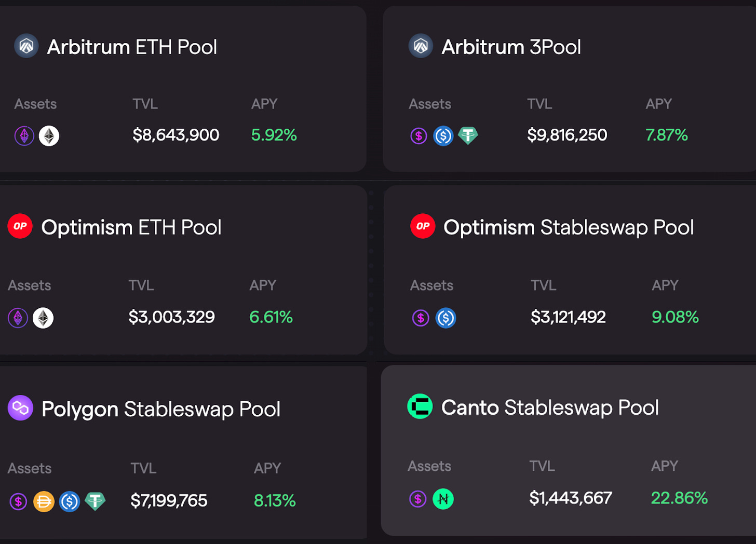Click the $9,816,250 TVL of Arbitrum 3Pool
Image resolution: width=756 pixels, height=544 pixels.
(x=567, y=135)
